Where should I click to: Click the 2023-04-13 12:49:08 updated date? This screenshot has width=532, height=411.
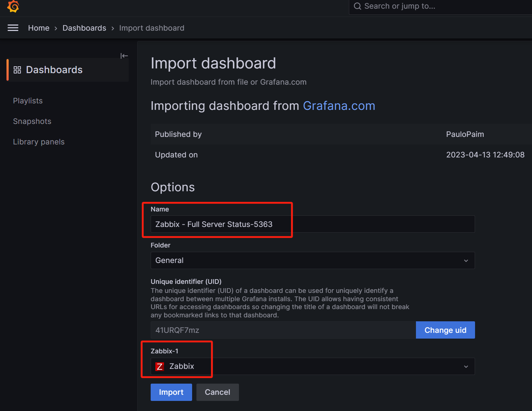pos(485,155)
